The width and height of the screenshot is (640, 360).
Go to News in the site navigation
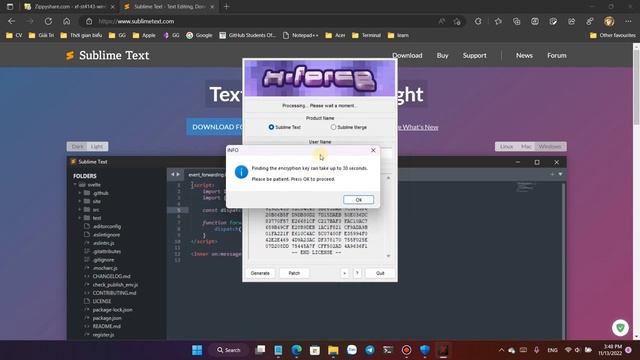pyautogui.click(x=524, y=56)
